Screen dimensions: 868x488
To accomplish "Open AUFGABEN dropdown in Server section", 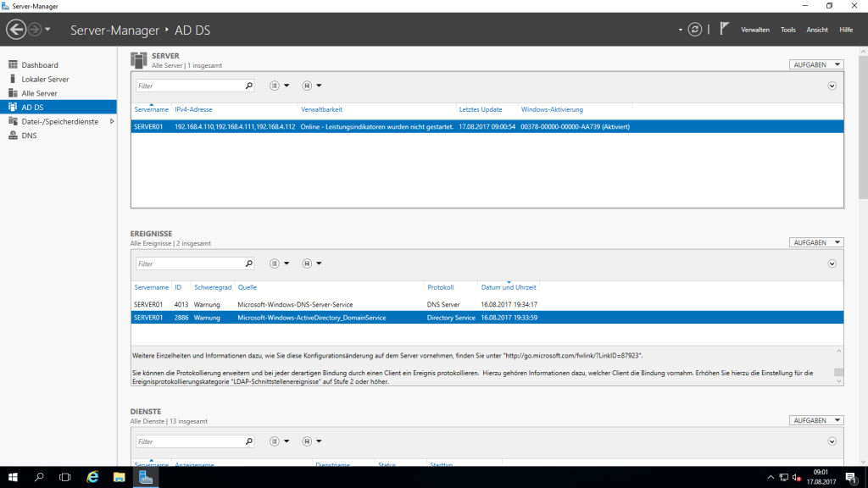I will tap(816, 64).
